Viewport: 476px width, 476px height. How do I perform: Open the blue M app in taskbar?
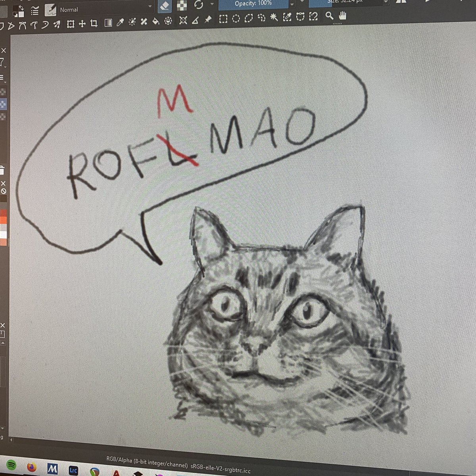(52, 469)
